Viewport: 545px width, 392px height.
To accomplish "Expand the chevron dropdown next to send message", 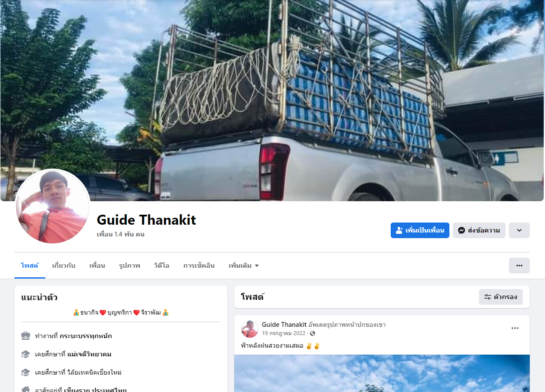I will pyautogui.click(x=519, y=230).
